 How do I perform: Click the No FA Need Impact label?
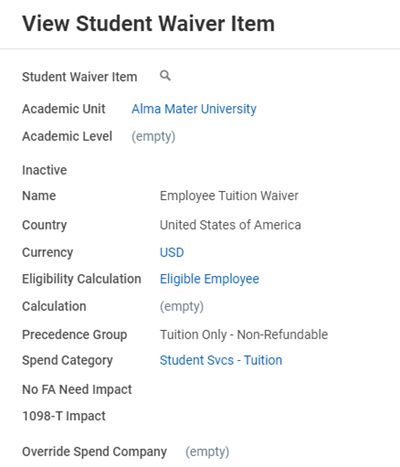[77, 389]
